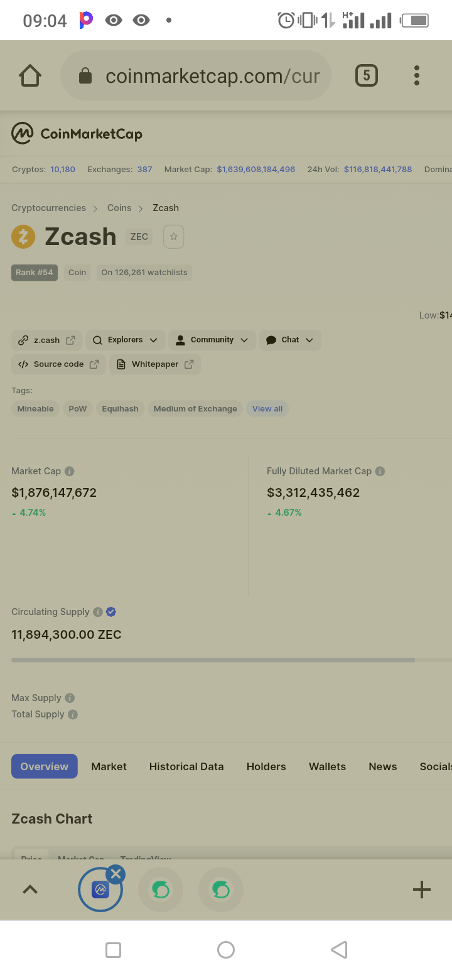Select the Equihash tag

coord(121,409)
